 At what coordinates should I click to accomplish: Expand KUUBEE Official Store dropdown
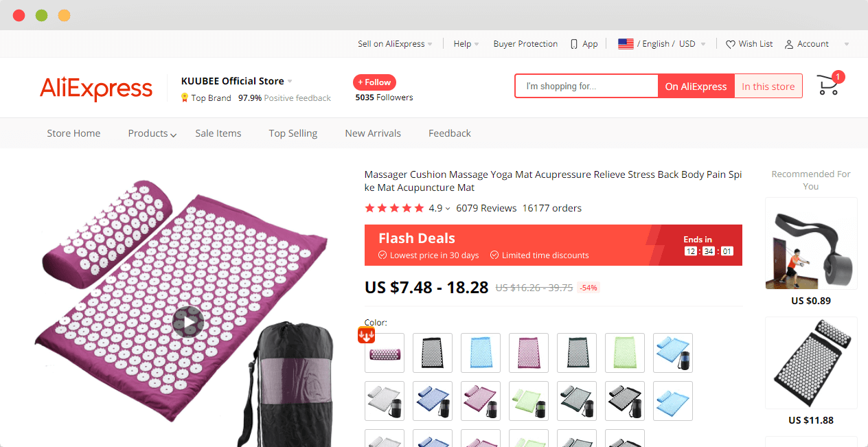coord(237,81)
